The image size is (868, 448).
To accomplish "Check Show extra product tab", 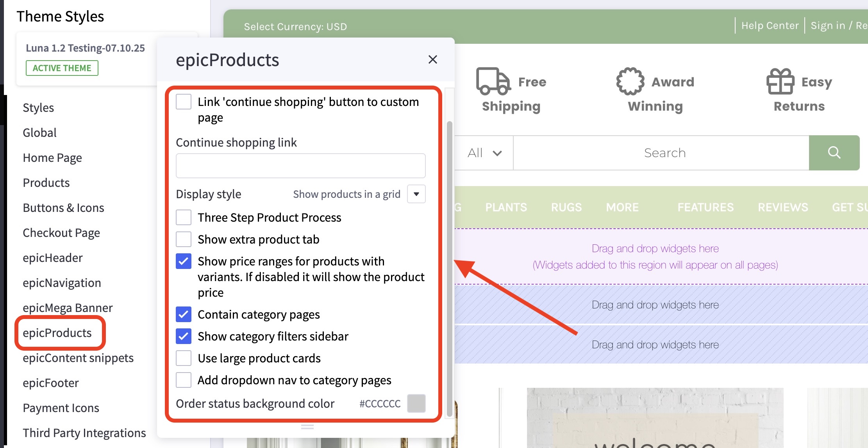I will (183, 239).
